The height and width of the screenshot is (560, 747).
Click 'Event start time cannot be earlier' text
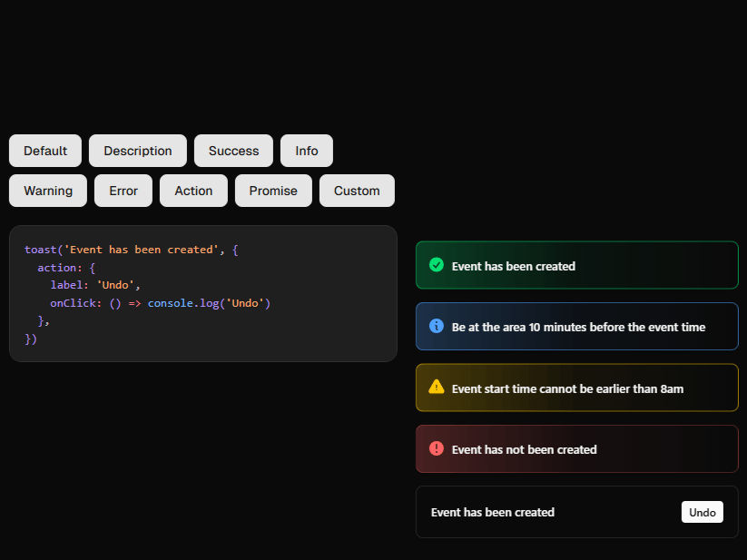pos(567,389)
